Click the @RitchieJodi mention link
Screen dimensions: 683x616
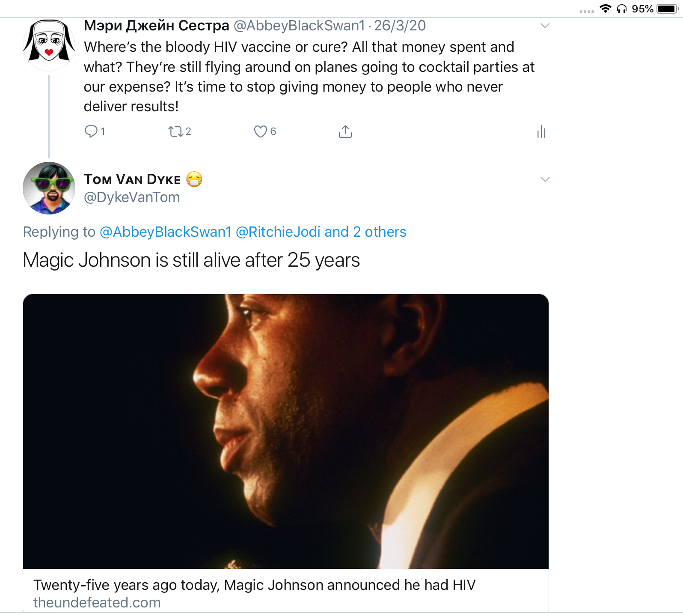pos(278,232)
